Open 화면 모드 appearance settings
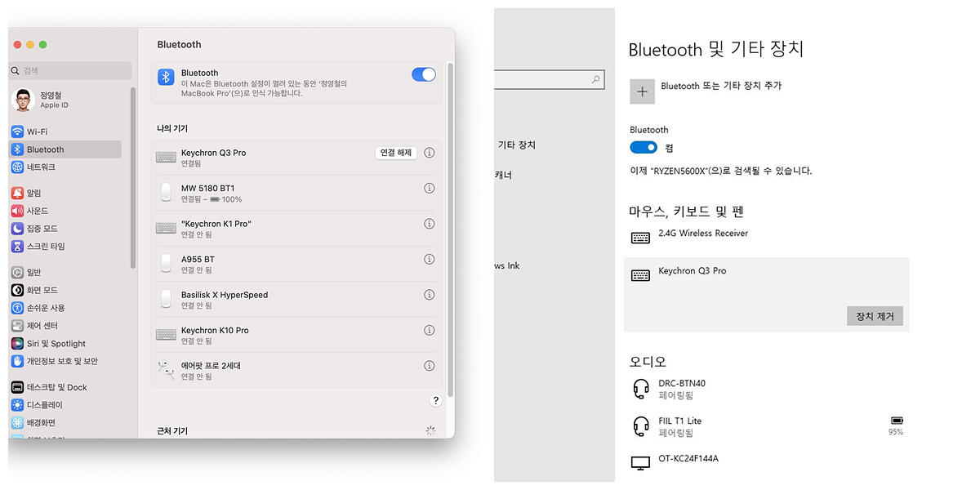The image size is (980, 490). [65, 290]
